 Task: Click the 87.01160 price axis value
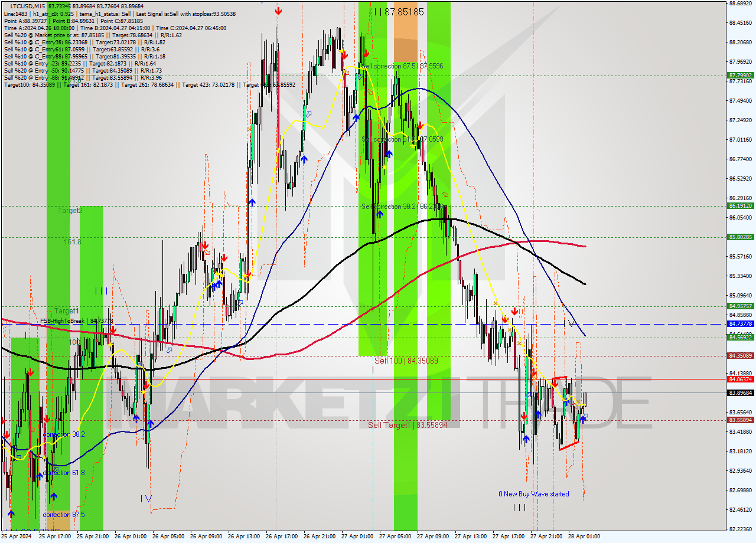coord(741,140)
